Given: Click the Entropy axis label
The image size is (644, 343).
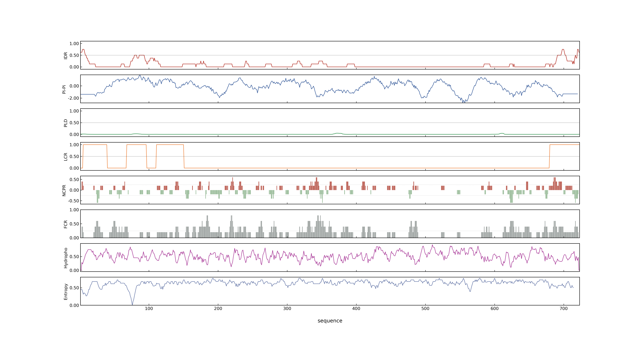Looking at the screenshot, I should 66,292.
